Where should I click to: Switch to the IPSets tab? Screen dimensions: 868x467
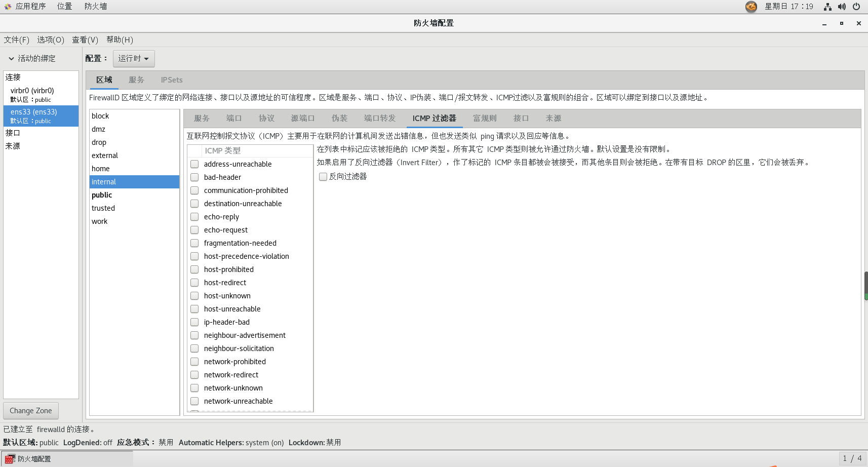172,80
